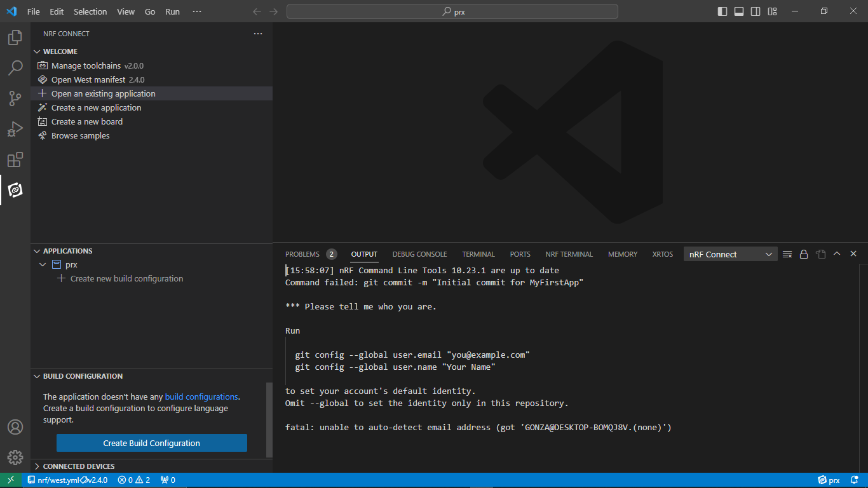Collapse the BUILD CONFIGURATION section

(x=37, y=376)
